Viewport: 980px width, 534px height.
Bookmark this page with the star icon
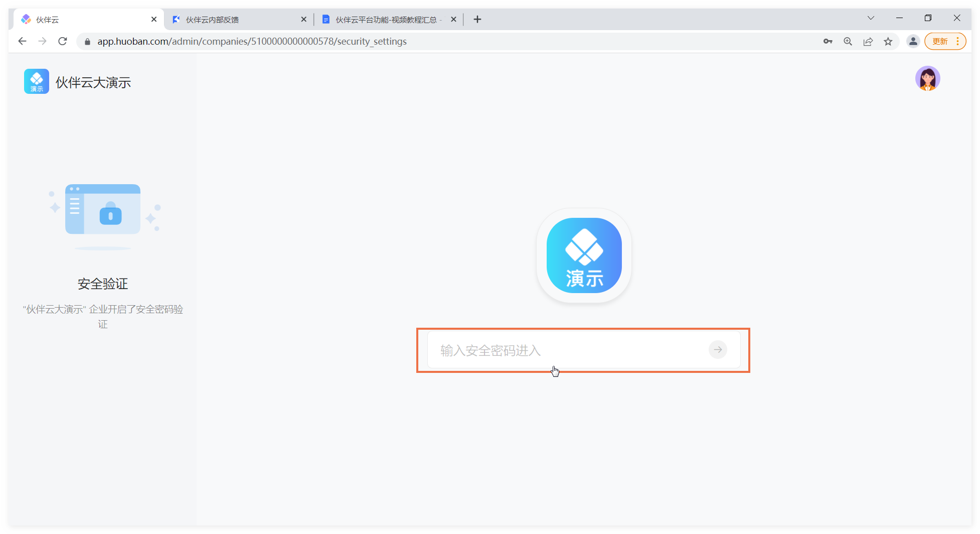tap(888, 42)
